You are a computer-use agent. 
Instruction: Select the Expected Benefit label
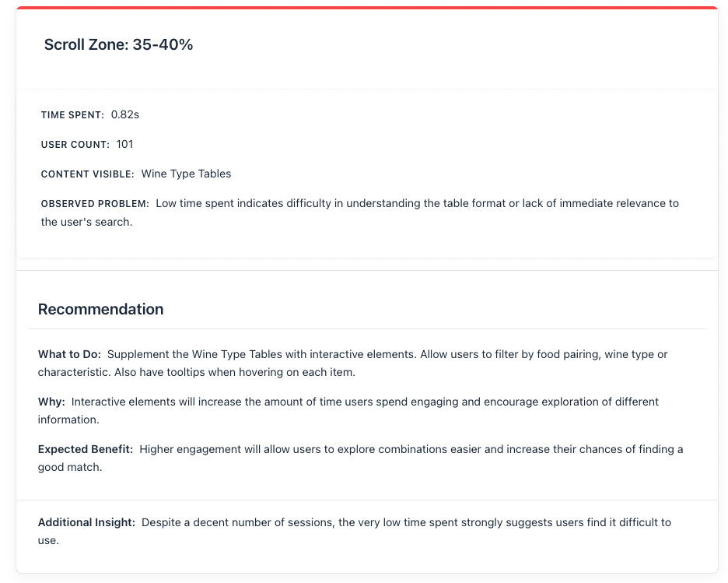click(86, 449)
